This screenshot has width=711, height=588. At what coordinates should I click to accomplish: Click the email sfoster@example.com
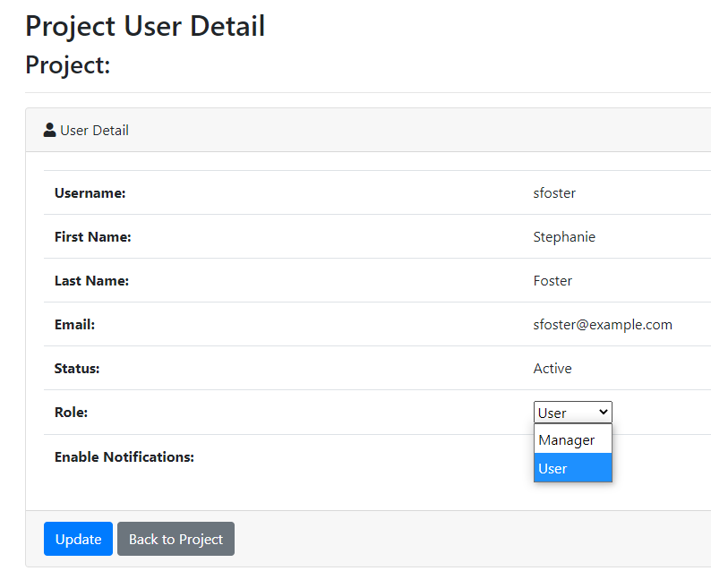click(x=603, y=325)
